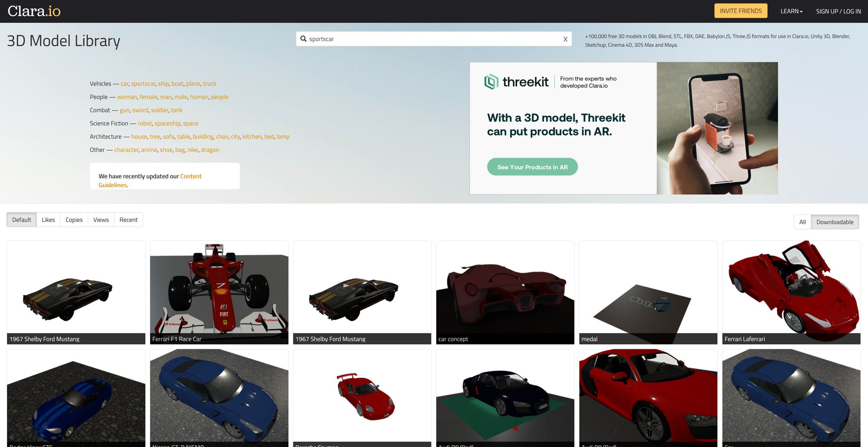Click the nike tag link
This screenshot has height=447, width=868.
tap(193, 150)
